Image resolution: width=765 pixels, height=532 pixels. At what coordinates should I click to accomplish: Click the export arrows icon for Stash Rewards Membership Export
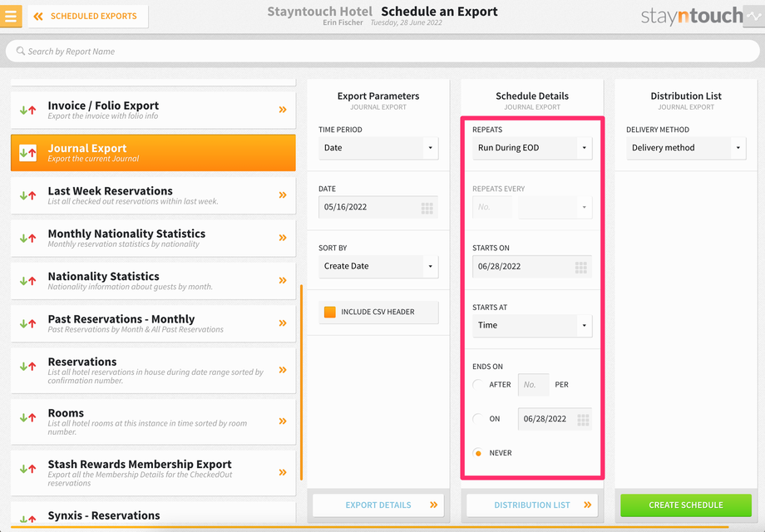[x=27, y=469]
